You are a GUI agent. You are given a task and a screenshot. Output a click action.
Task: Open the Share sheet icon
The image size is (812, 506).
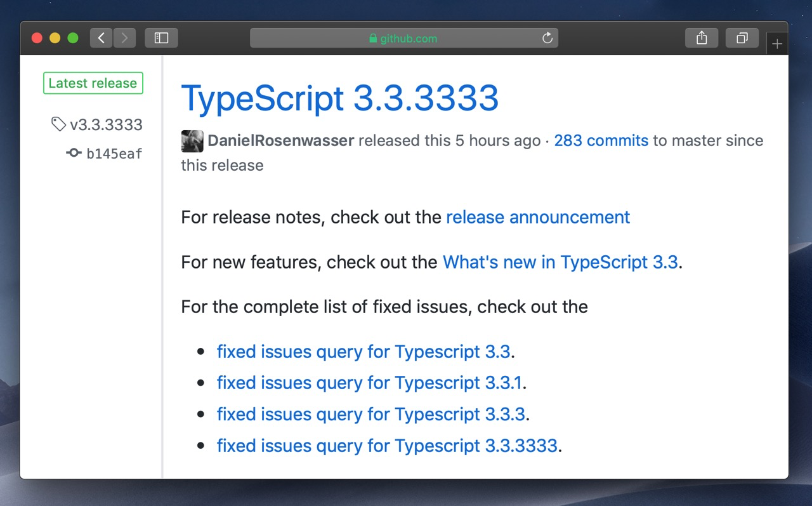pyautogui.click(x=702, y=38)
